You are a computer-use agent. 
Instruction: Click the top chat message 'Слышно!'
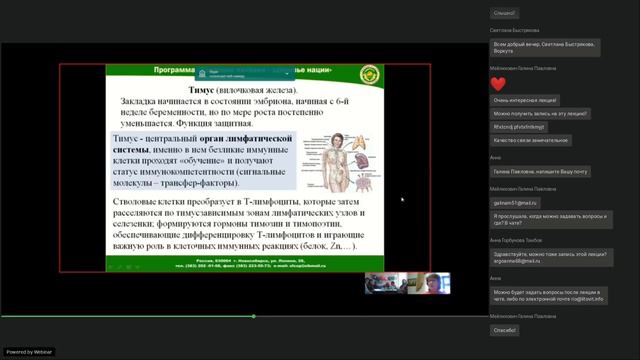(504, 13)
